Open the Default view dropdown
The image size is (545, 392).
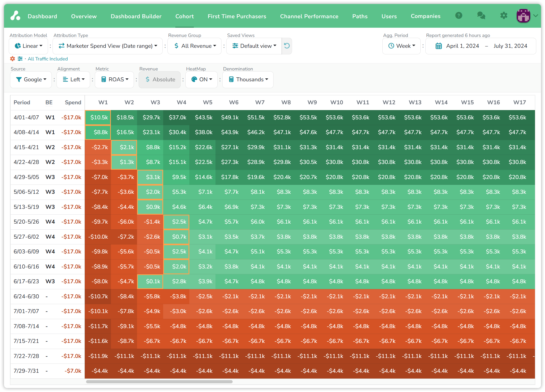point(254,46)
